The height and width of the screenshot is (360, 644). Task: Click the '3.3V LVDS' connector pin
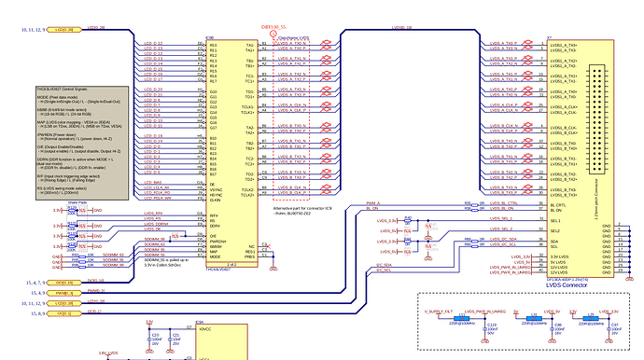(559, 256)
